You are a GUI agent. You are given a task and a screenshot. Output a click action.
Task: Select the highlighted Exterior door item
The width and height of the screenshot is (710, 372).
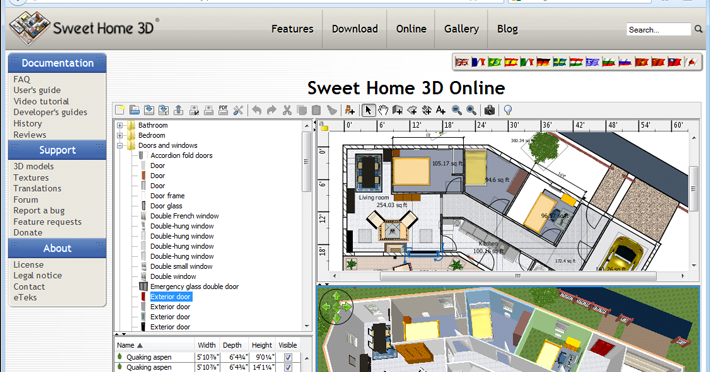170,296
